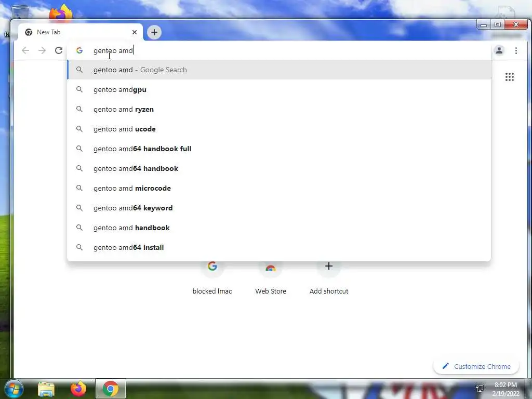Choose the 'gentoo amd64 keyword' suggestion
Image resolution: width=532 pixels, height=399 pixels.
coord(279,208)
